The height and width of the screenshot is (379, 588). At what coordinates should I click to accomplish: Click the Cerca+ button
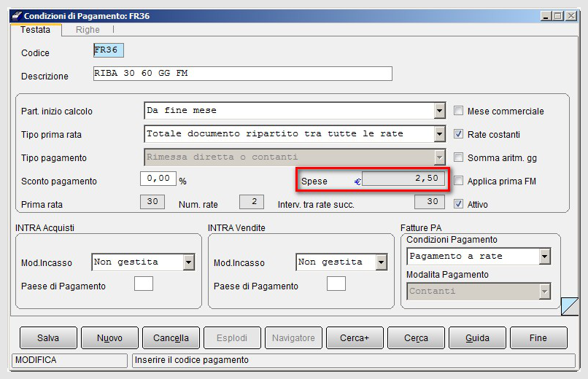pyautogui.click(x=355, y=337)
